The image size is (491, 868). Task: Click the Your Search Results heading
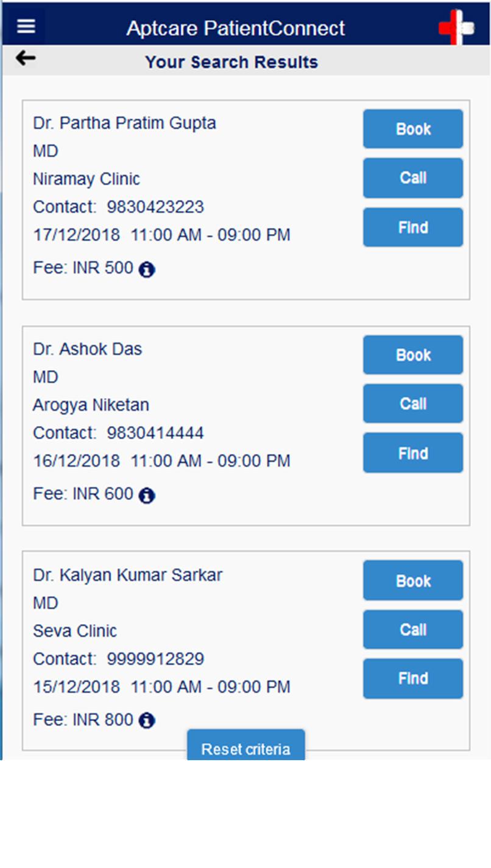(x=231, y=62)
